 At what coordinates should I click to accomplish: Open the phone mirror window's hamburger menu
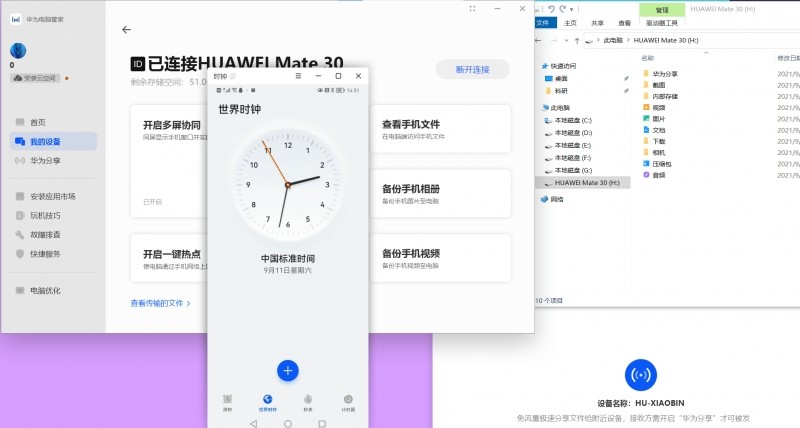tap(298, 76)
